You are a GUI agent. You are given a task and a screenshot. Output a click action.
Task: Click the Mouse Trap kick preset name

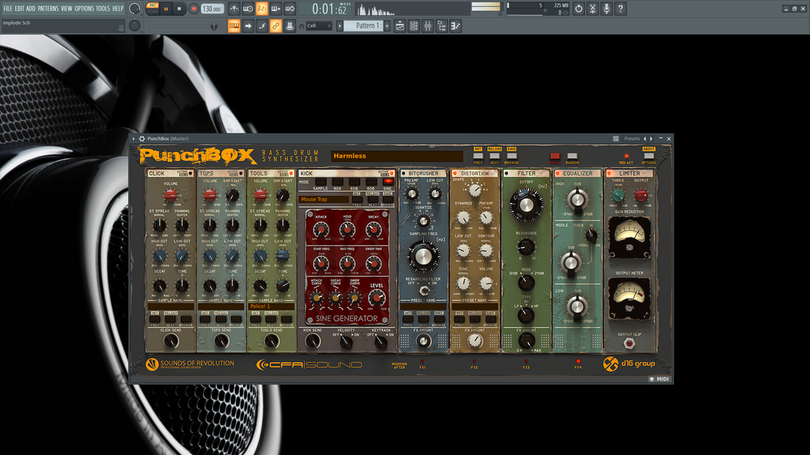pyautogui.click(x=324, y=199)
